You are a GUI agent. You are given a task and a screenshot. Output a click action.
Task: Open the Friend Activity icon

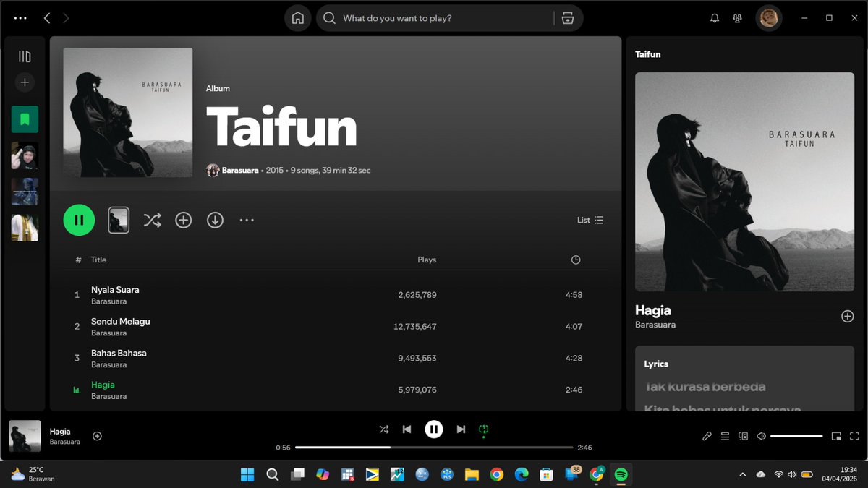click(x=737, y=18)
